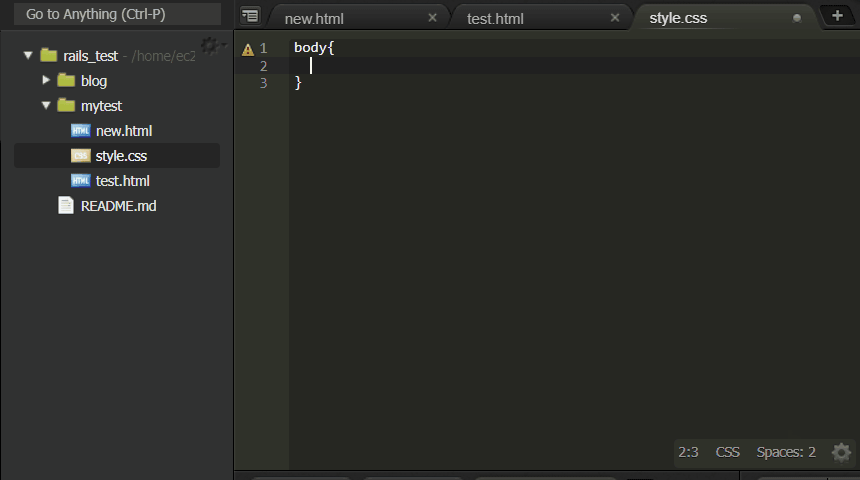This screenshot has width=860, height=480.
Task: Click the HTML icon beside test.html
Action: click(x=81, y=180)
